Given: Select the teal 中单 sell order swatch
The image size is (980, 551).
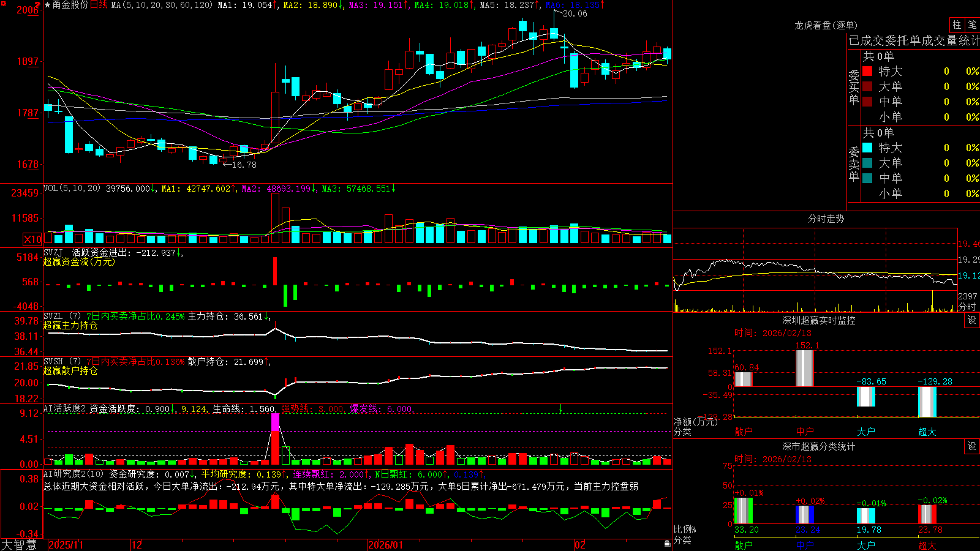Looking at the screenshot, I should pyautogui.click(x=867, y=178).
